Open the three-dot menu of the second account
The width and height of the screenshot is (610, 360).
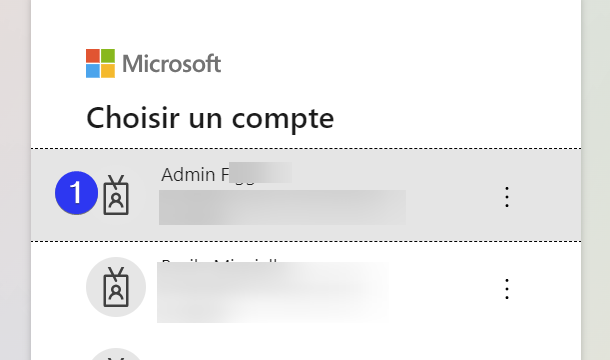(507, 289)
